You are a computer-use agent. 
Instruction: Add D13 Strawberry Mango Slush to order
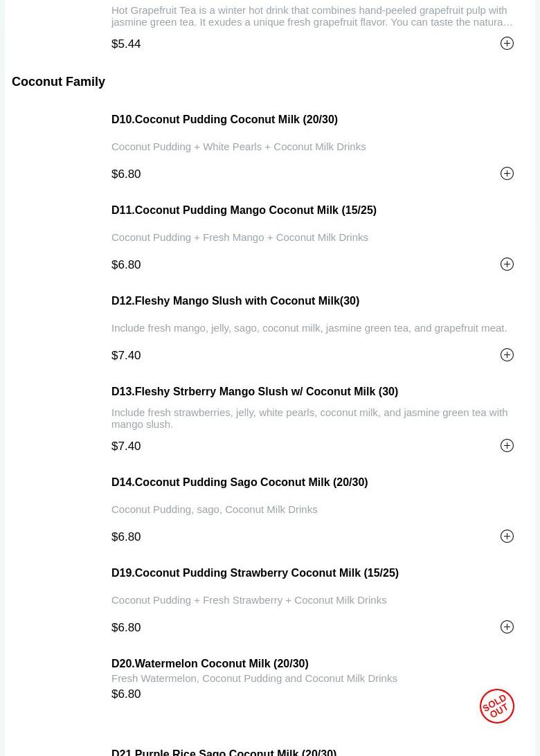pos(507,446)
